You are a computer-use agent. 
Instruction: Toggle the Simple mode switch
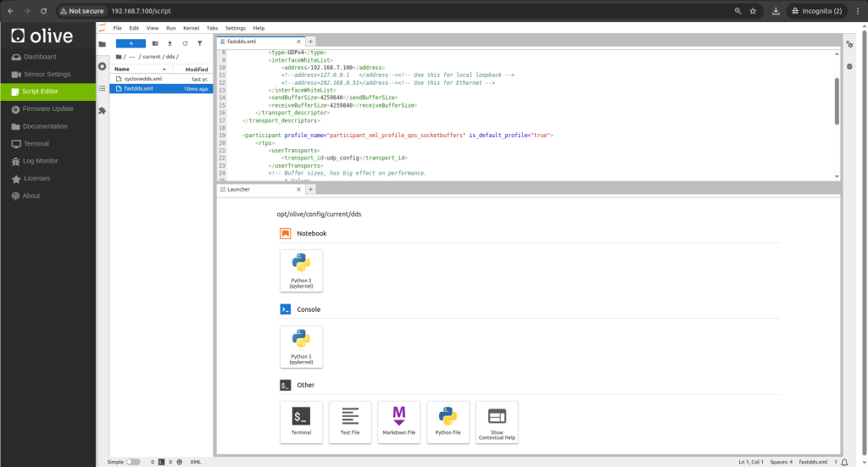(x=133, y=462)
